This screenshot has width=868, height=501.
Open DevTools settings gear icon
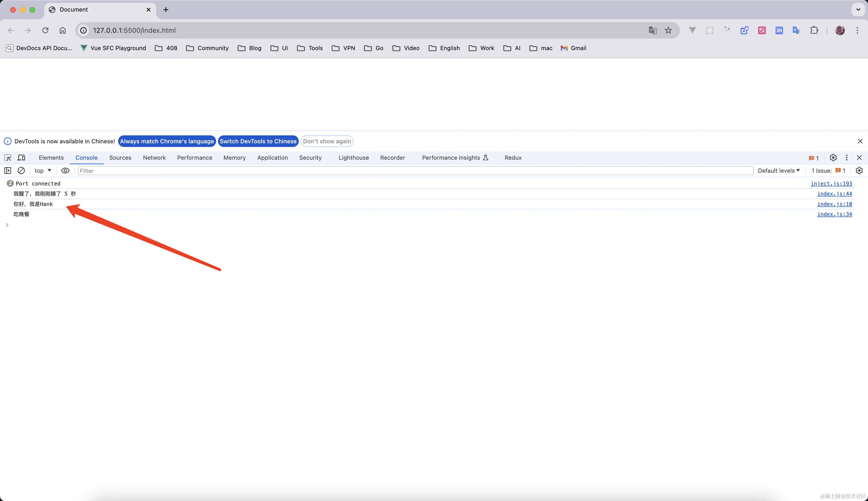point(833,158)
